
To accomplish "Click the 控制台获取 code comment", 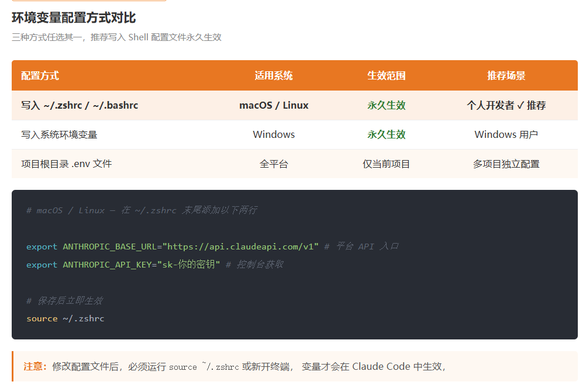I will (254, 265).
